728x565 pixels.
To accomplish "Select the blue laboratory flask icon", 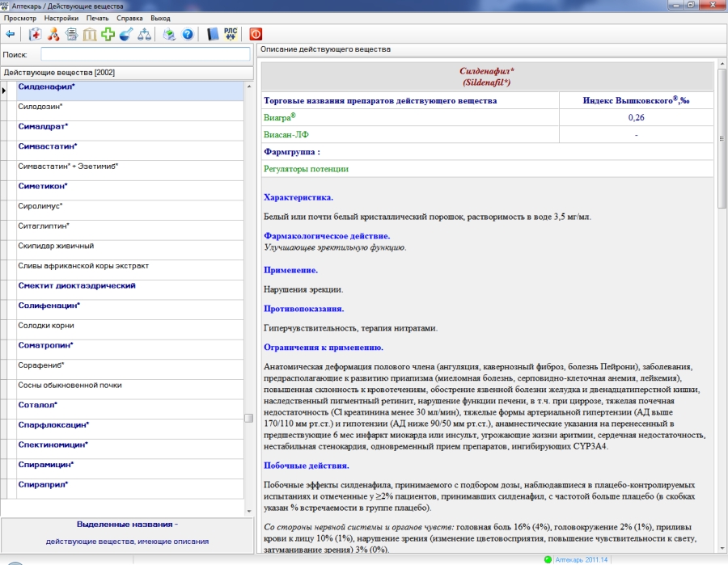I will [126, 34].
